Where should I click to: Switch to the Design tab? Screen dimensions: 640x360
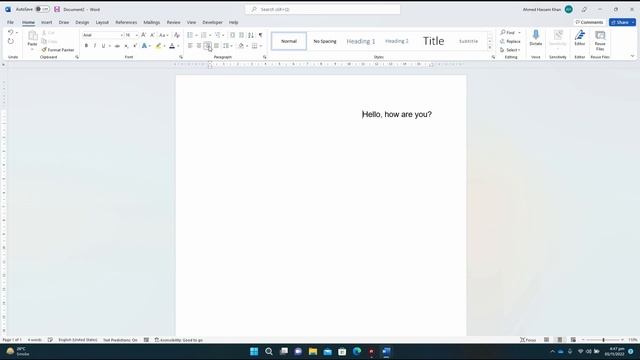pyautogui.click(x=82, y=22)
